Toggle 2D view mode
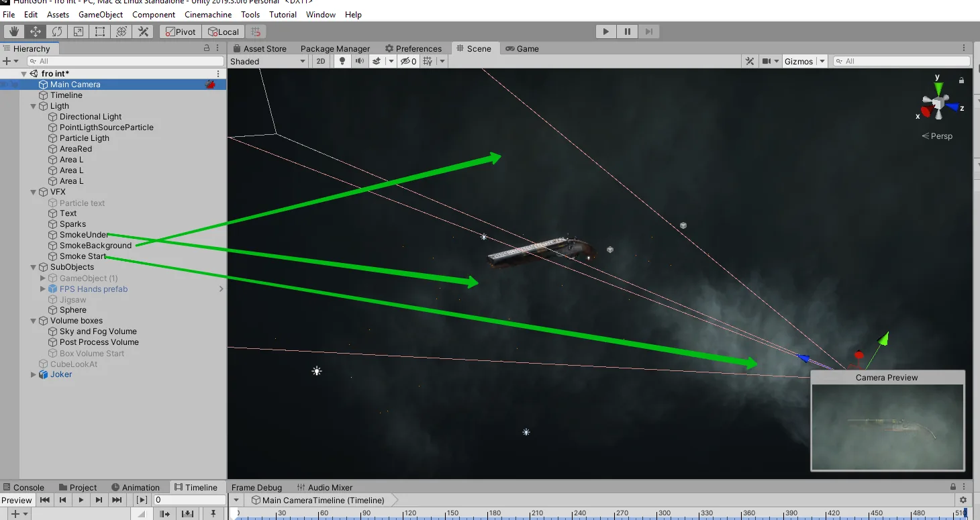 (321, 61)
